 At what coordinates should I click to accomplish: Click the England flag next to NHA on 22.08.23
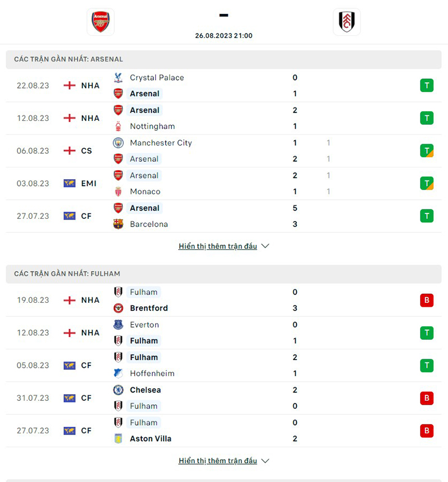tap(69, 85)
